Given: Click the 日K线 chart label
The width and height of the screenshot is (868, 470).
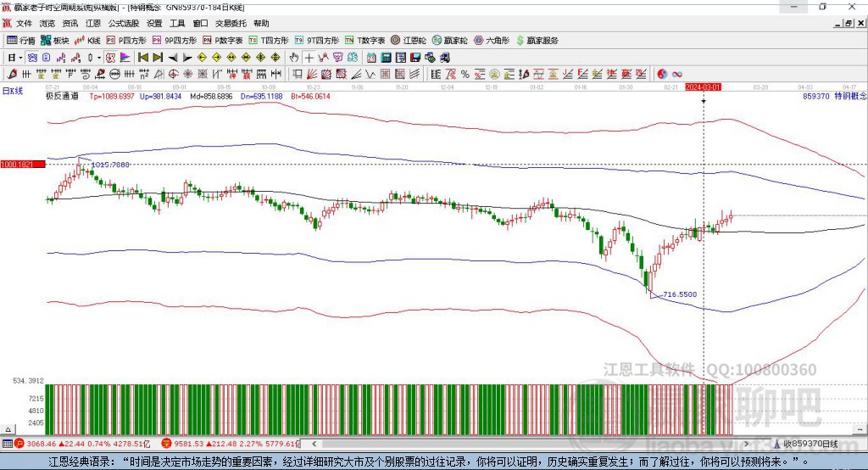Looking at the screenshot, I should coord(13,91).
